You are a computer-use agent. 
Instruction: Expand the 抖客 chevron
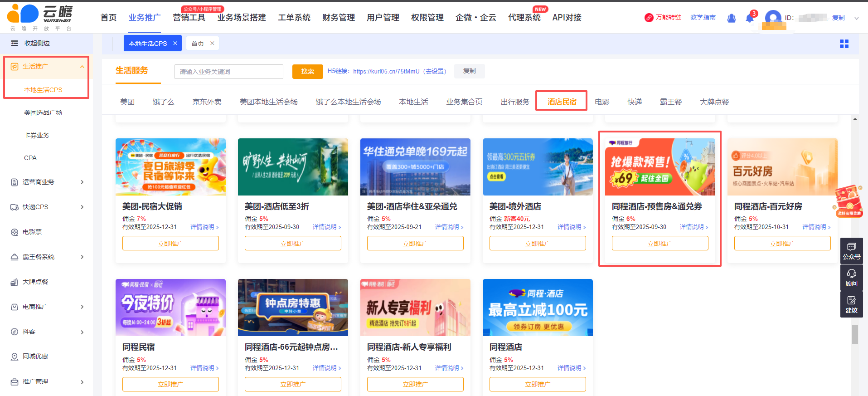click(x=82, y=332)
